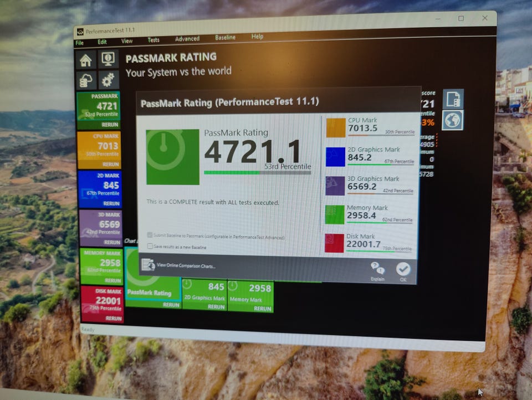Click the PassMark Rating percentile progress bar
Screen dimensions: 532x400
coord(257,173)
